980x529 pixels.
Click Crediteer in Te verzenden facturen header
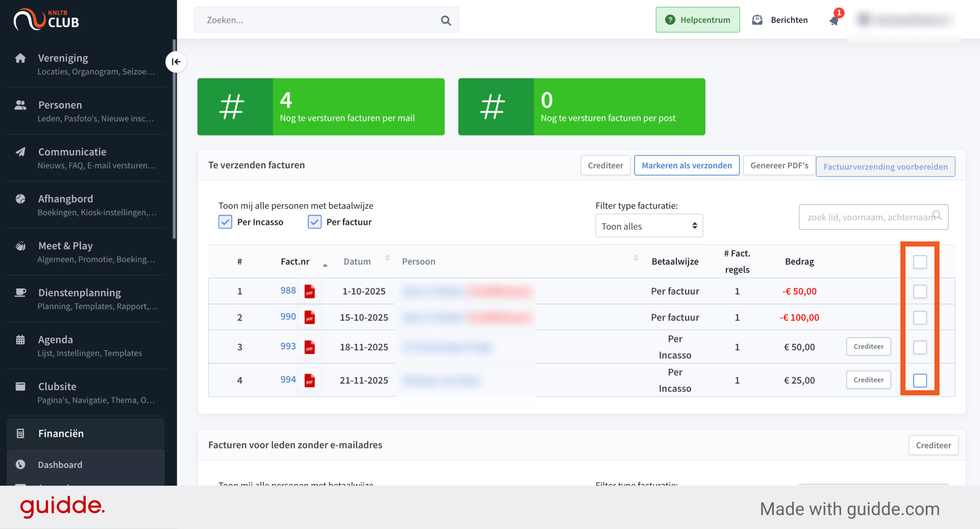coord(605,165)
